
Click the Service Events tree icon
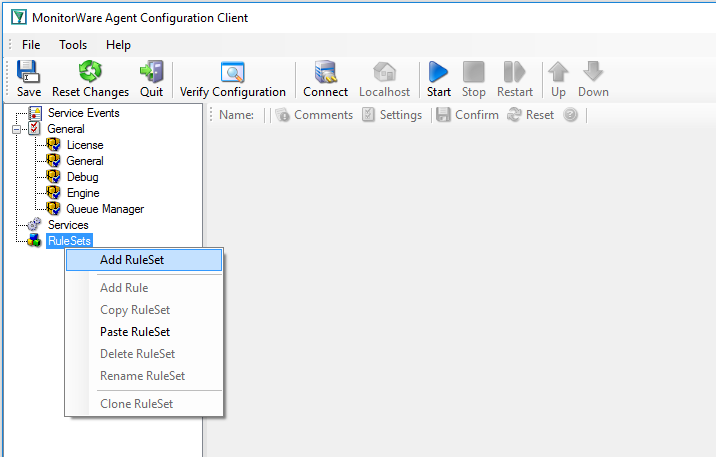[35, 113]
